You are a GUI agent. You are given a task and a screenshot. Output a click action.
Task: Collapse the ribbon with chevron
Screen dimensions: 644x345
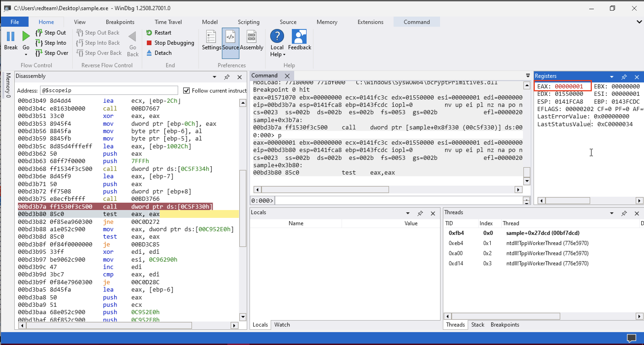pyautogui.click(x=639, y=22)
